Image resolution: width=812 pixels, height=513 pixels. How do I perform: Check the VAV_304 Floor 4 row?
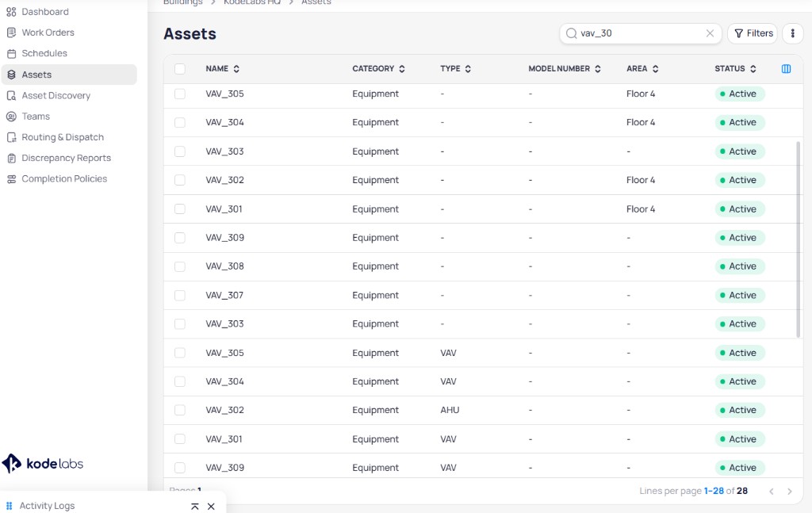pyautogui.click(x=180, y=122)
